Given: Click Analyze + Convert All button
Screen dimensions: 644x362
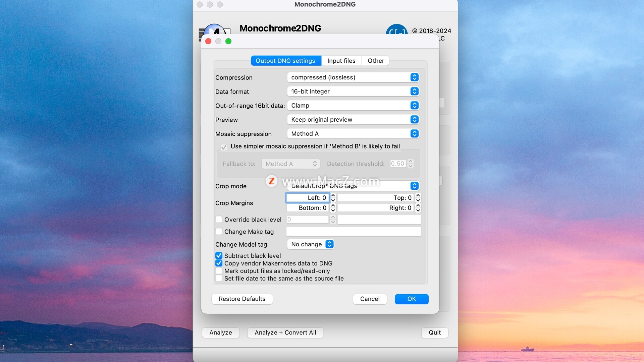Looking at the screenshot, I should pyautogui.click(x=285, y=333).
